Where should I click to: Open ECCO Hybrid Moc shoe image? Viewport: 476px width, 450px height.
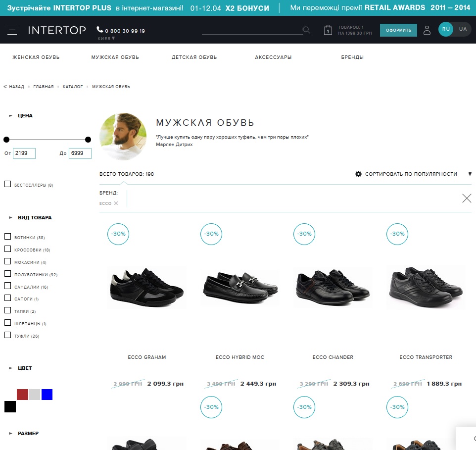pos(240,287)
